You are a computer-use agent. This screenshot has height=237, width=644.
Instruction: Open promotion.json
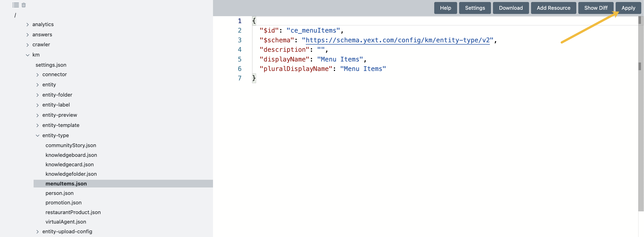[63, 202]
